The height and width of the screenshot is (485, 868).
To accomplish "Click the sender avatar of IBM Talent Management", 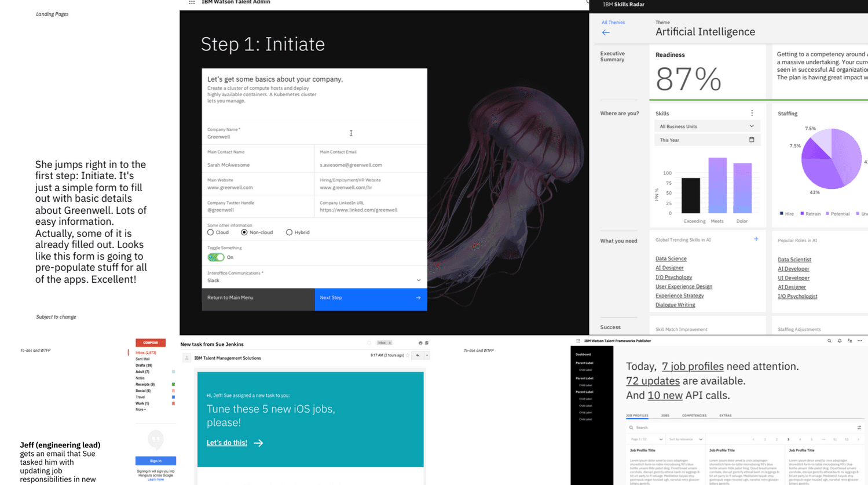I will pos(186,358).
